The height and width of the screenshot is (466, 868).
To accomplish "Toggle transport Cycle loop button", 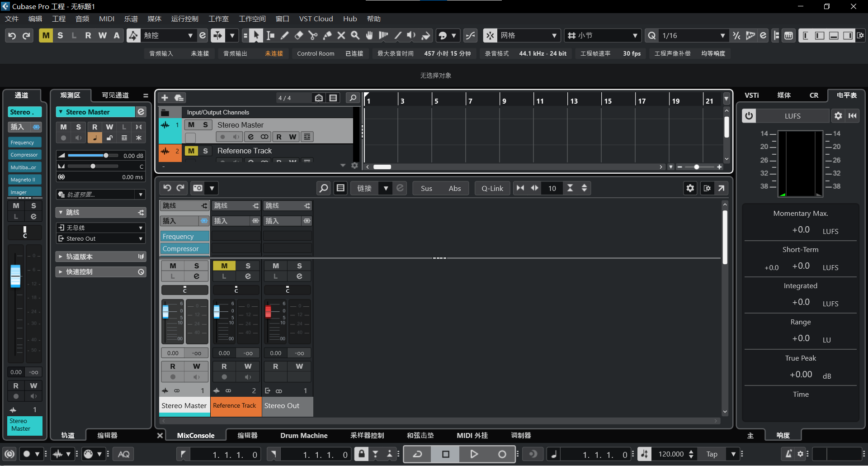I will 418,454.
